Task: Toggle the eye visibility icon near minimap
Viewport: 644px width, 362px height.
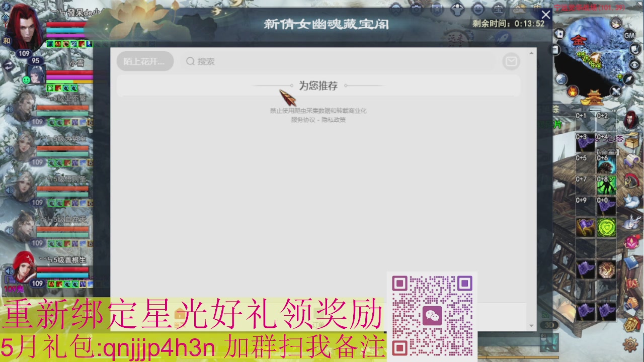Action: click(635, 64)
